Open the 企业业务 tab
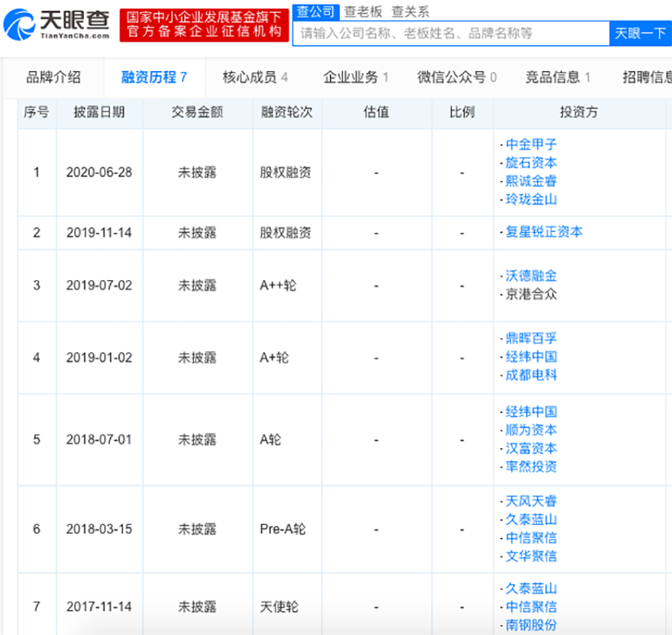The width and height of the screenshot is (672, 635). click(x=356, y=77)
